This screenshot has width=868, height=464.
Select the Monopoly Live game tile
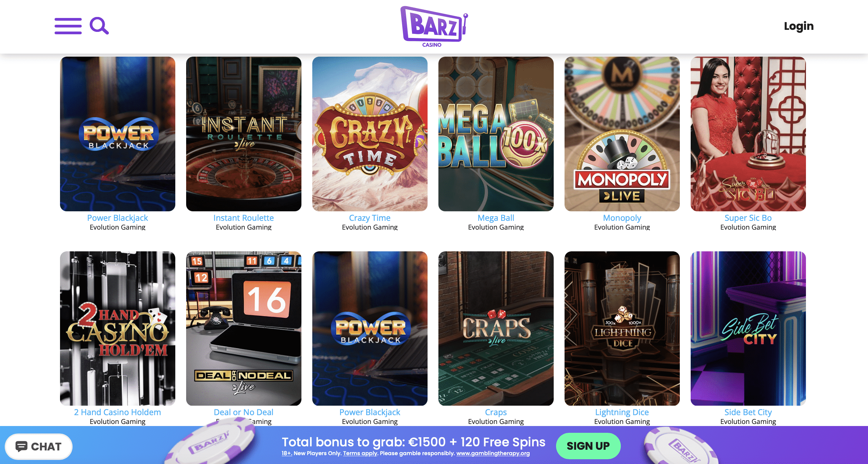point(622,134)
